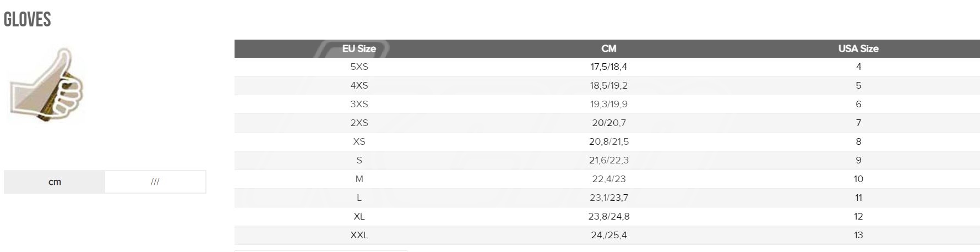Viewport: 980px width, 252px height.
Task: Switch units using the /// toggle
Action: click(155, 182)
